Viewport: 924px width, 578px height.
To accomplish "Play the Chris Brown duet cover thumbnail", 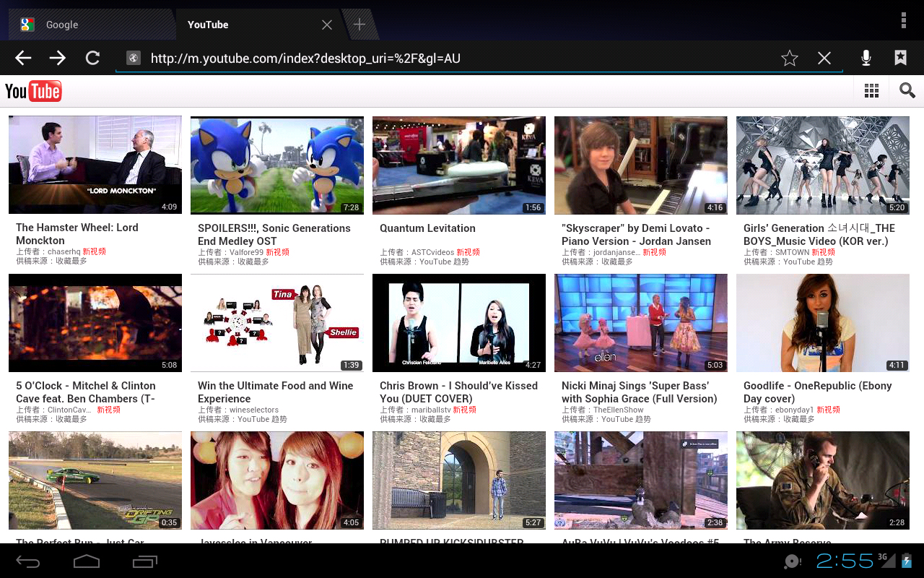I will coord(459,323).
